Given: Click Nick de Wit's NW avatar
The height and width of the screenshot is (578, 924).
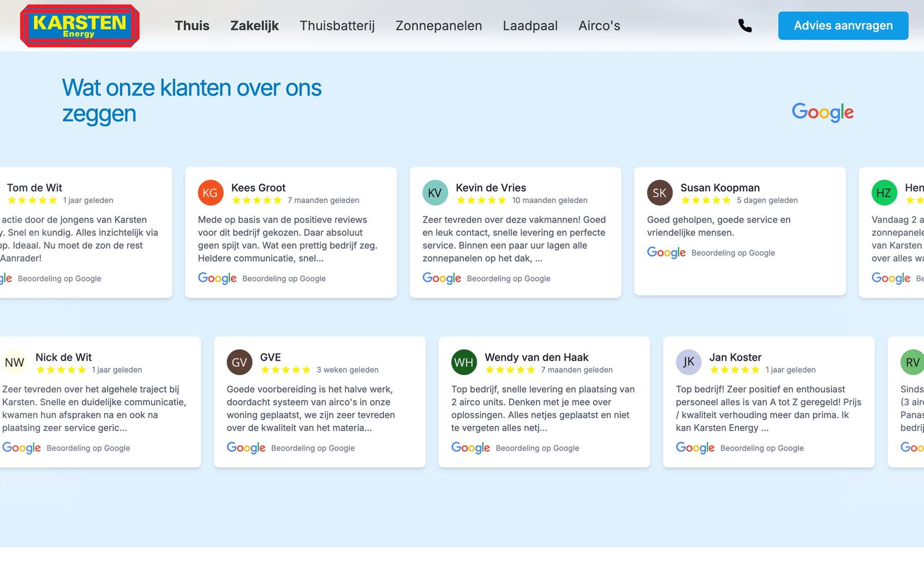Looking at the screenshot, I should tap(15, 362).
